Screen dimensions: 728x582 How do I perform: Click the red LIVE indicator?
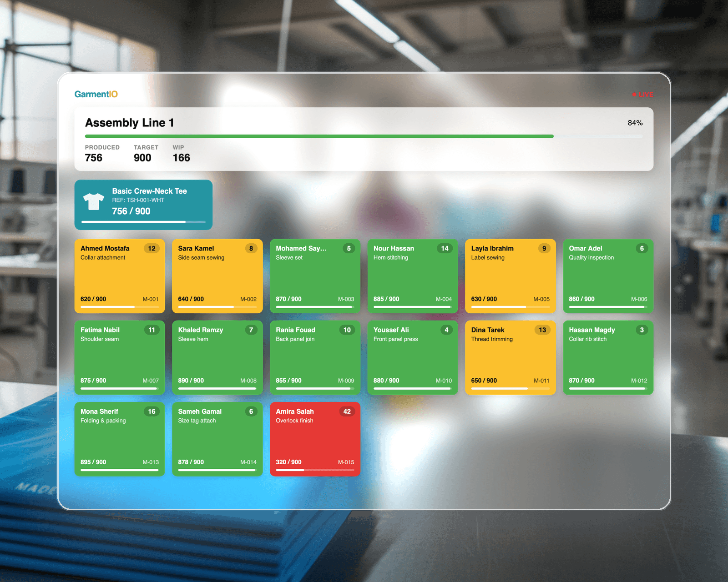coord(643,95)
